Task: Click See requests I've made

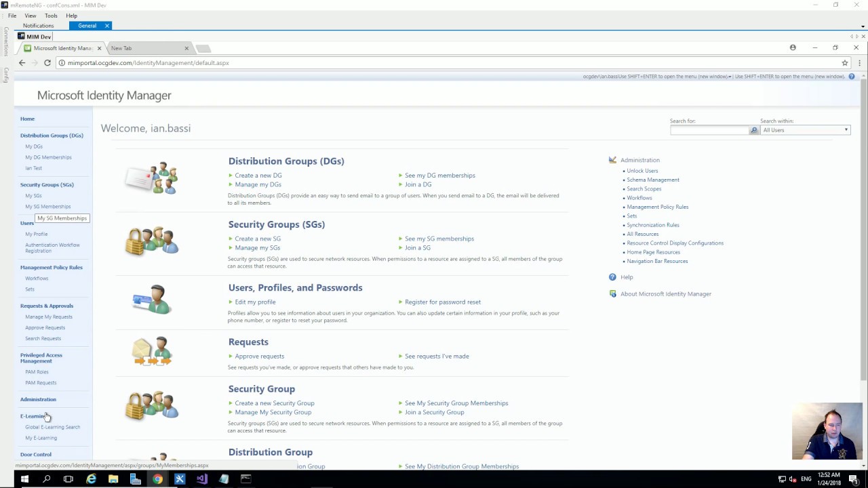Action: (437, 357)
